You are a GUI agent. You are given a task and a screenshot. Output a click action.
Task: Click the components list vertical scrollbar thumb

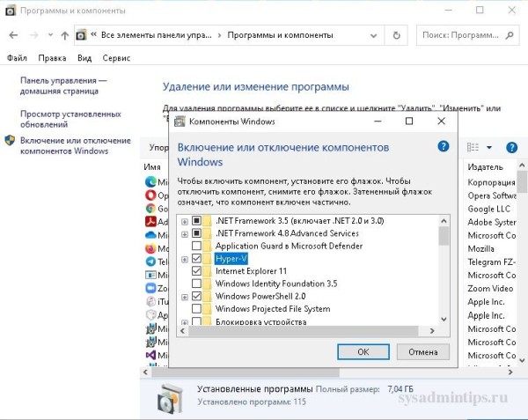coord(444,236)
